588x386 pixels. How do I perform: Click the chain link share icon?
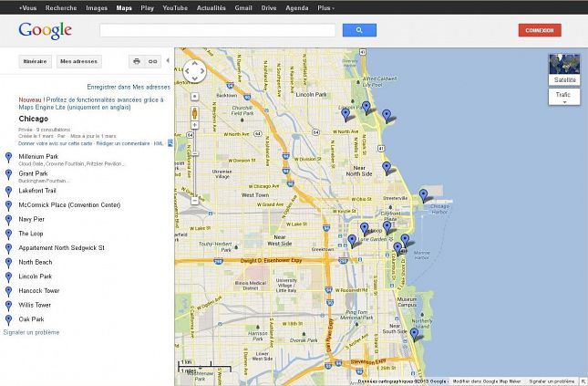click(x=153, y=61)
